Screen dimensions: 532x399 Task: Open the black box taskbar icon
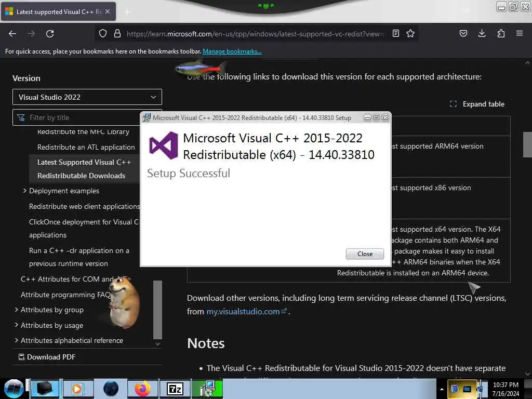point(45,389)
